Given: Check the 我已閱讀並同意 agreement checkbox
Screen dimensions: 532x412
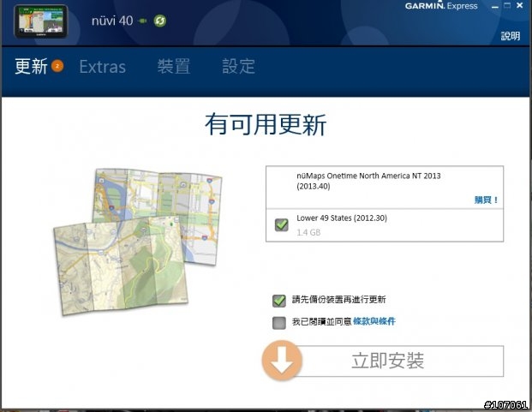Looking at the screenshot, I should pos(279,322).
